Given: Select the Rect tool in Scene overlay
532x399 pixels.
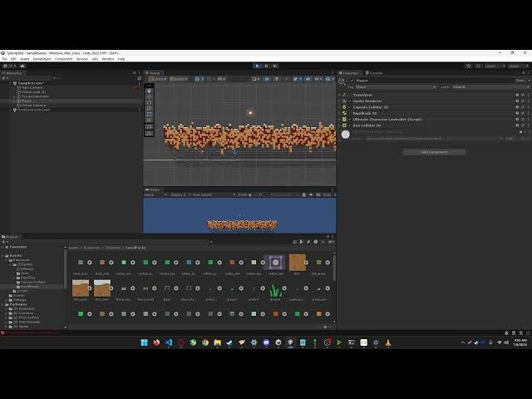Looking at the screenshot, I should tap(149, 115).
